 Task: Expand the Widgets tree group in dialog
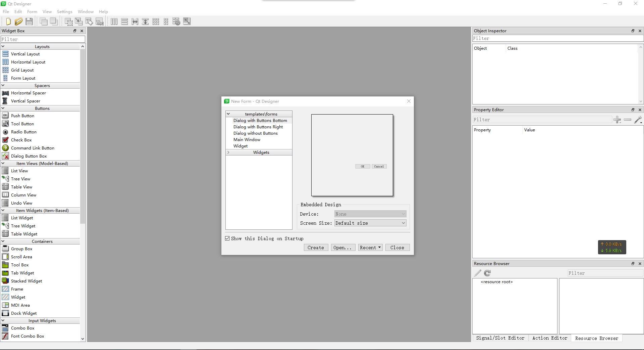228,152
